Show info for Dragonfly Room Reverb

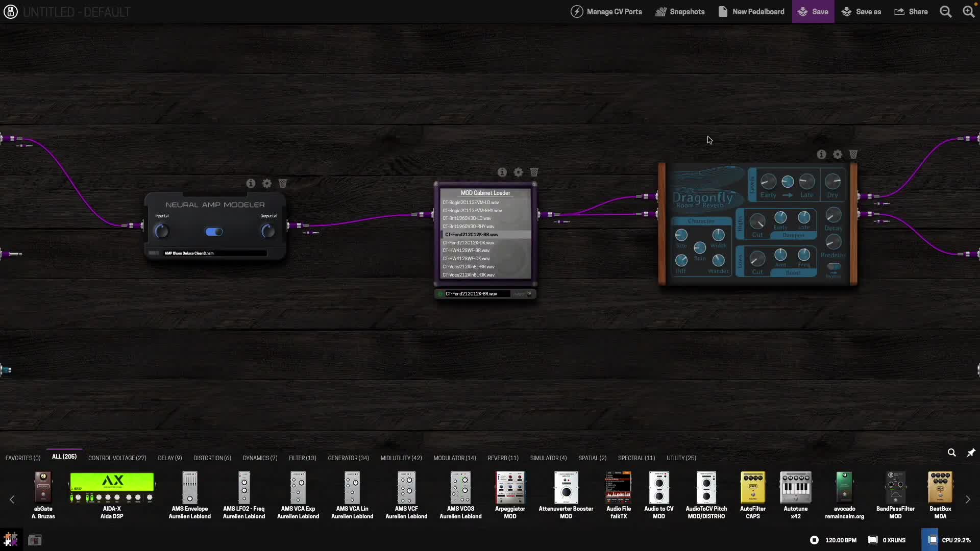pyautogui.click(x=821, y=154)
